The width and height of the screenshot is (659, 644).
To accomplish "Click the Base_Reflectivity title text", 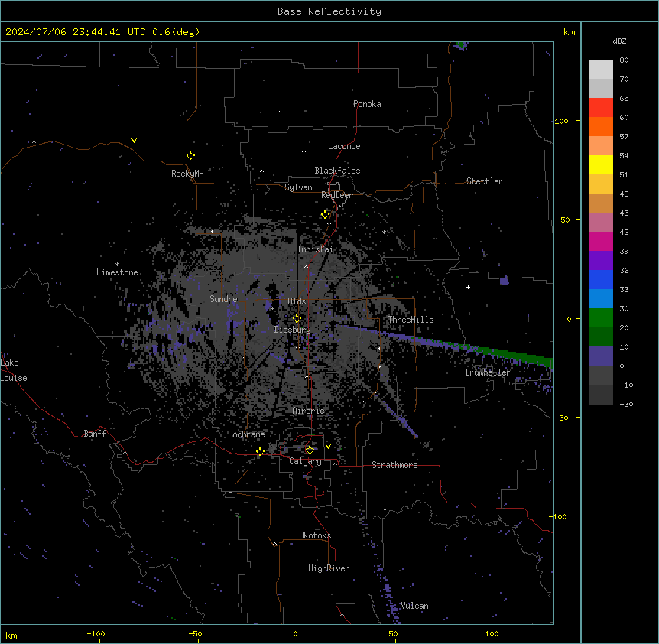I will coord(329,11).
